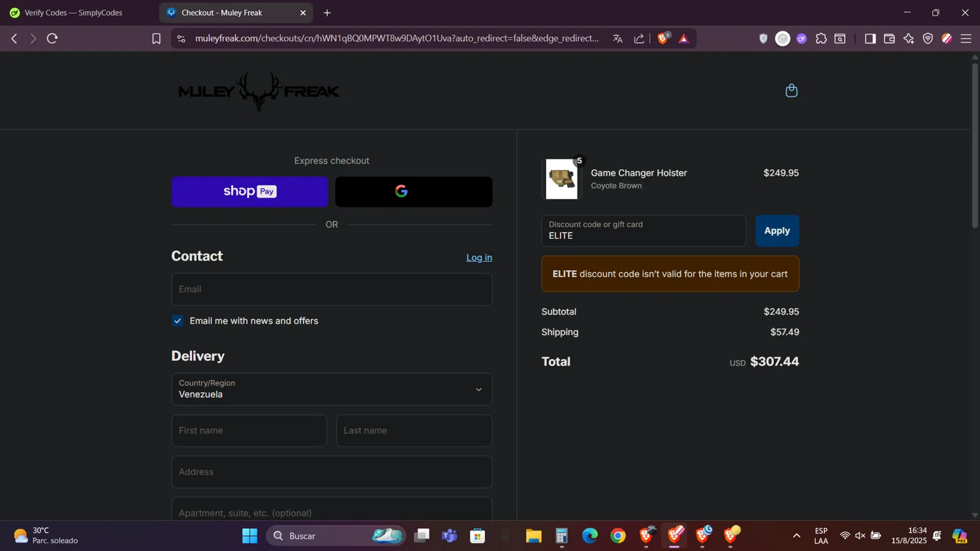Open File Explorer from taskbar
The image size is (980, 551).
pyautogui.click(x=534, y=536)
